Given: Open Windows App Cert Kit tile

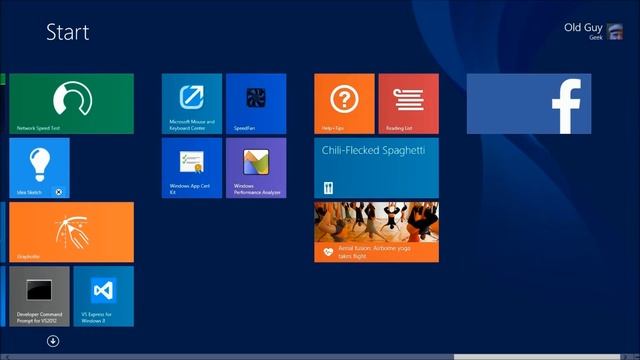Looking at the screenshot, I should click(192, 168).
